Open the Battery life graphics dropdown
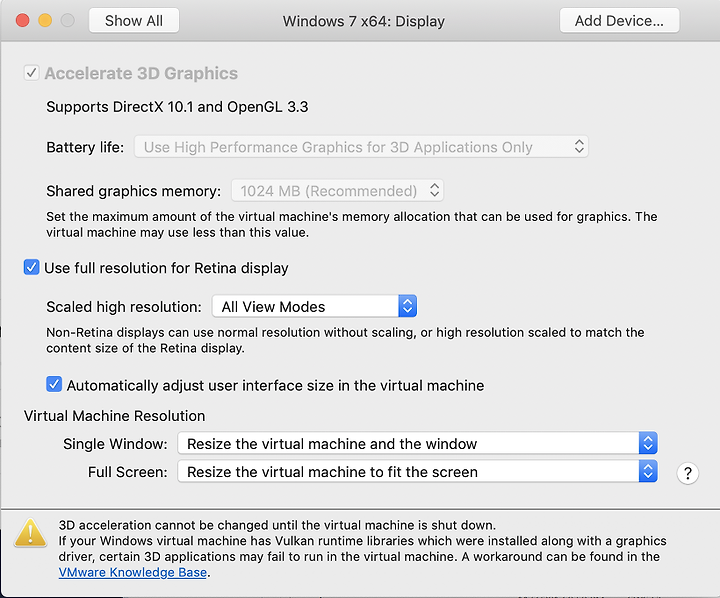This screenshot has width=720, height=598. [x=361, y=147]
